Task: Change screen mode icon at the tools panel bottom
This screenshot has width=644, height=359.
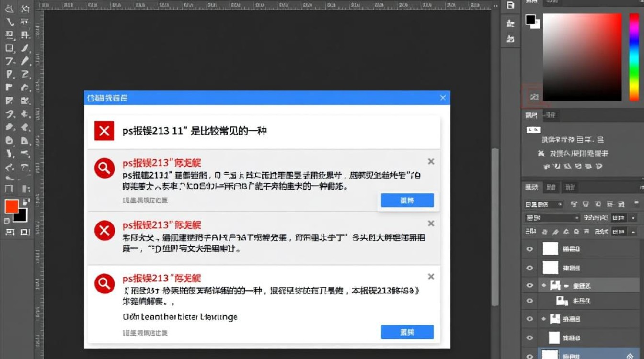Action: click(25, 232)
